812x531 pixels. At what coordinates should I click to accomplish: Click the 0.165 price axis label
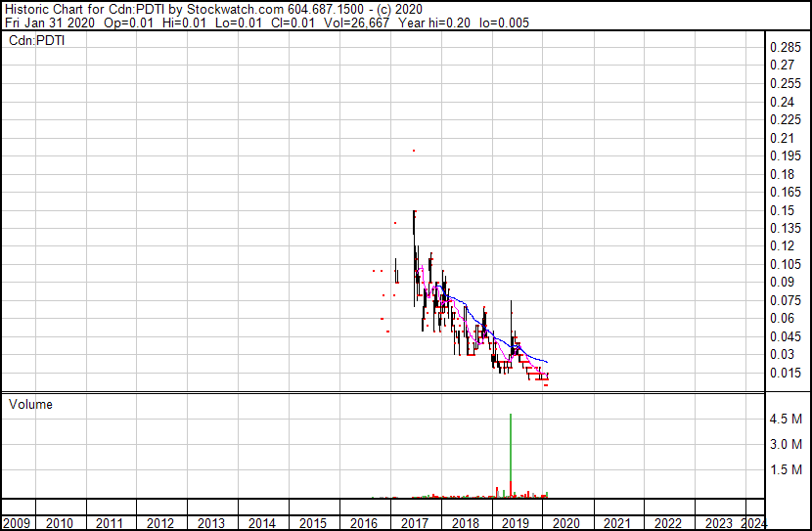[x=786, y=192]
